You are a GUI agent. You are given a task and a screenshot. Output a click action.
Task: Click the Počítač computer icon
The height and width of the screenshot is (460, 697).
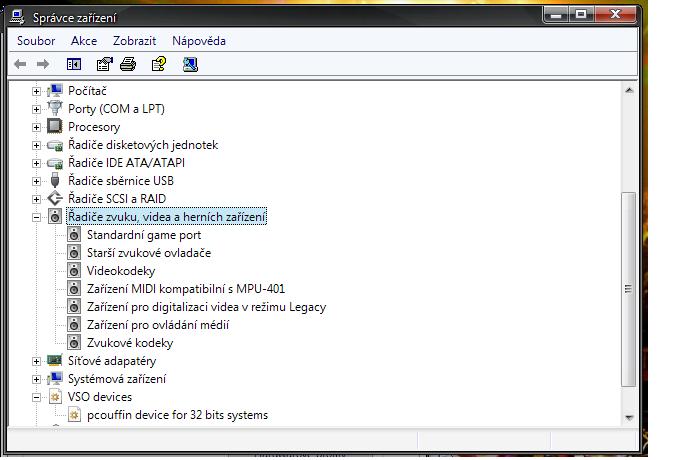coord(55,91)
